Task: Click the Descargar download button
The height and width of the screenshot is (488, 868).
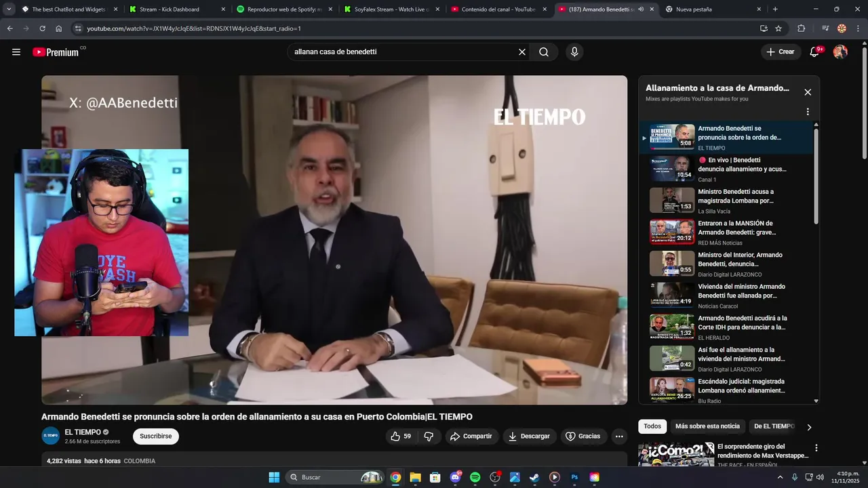Action: tap(530, 436)
